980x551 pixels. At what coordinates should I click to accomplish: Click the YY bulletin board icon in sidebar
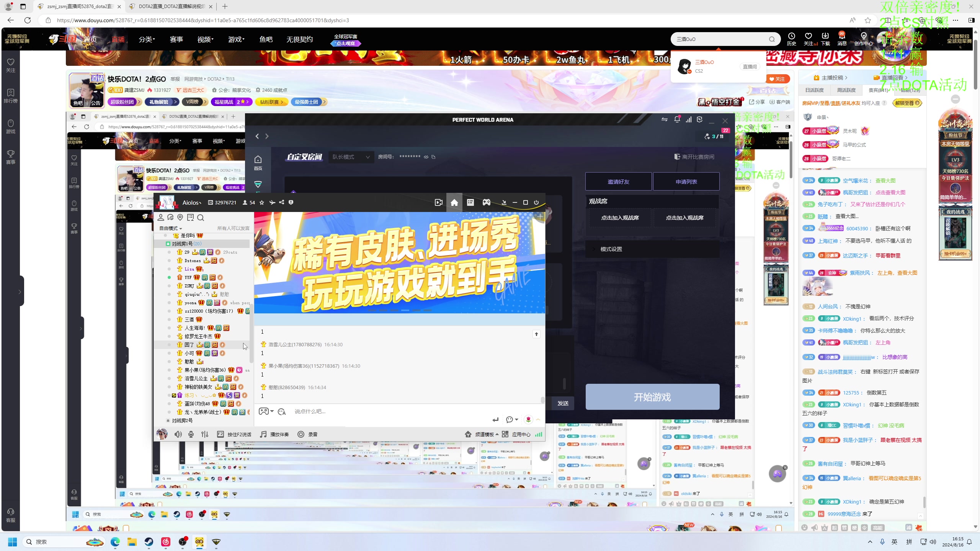click(190, 217)
